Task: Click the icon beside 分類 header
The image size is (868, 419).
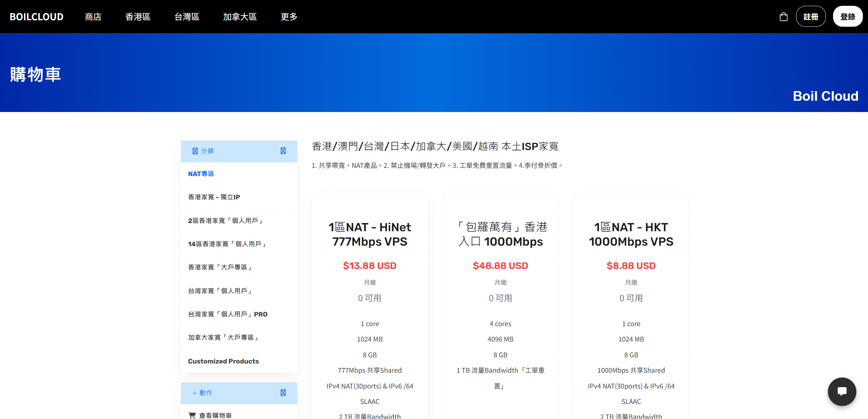Action: [x=195, y=151]
